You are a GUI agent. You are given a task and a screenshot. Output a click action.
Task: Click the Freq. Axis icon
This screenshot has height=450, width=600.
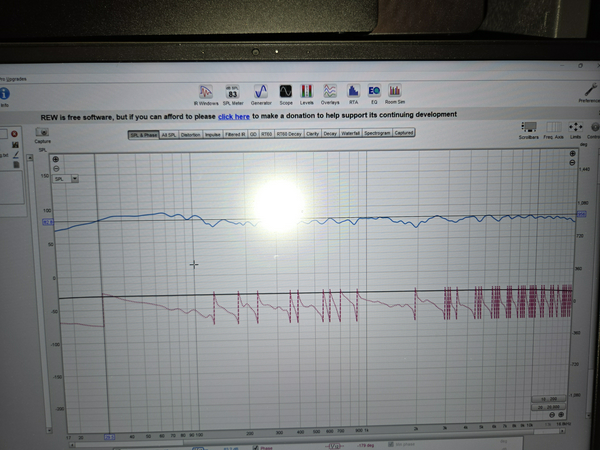click(x=553, y=130)
